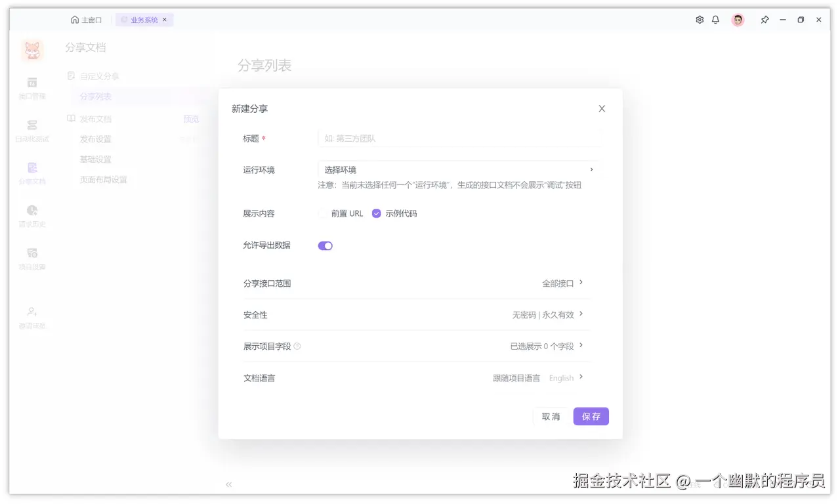Open 项目设置 in the sidebar
This screenshot has width=840, height=504.
[x=31, y=258]
